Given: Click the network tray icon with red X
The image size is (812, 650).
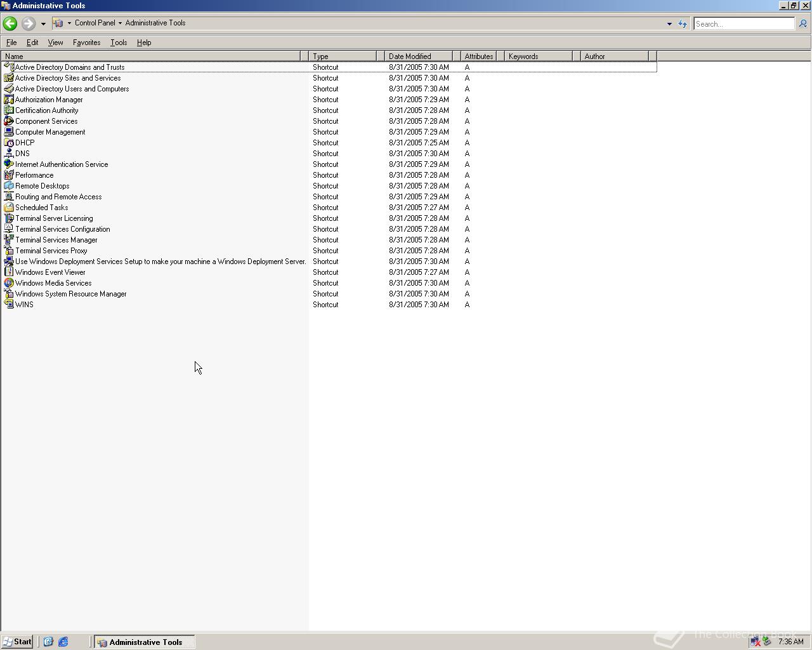Looking at the screenshot, I should tap(755, 642).
